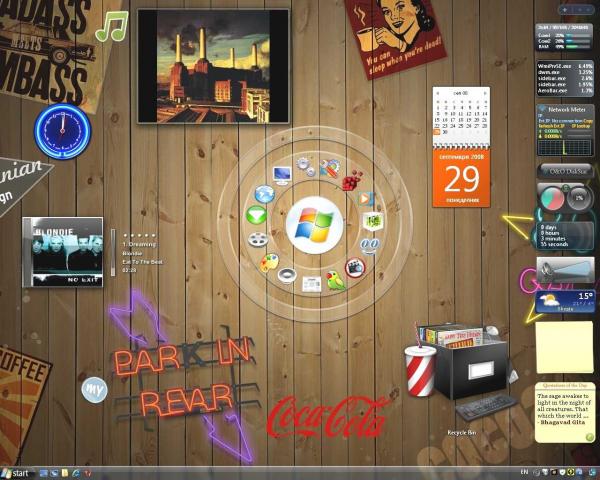Image resolution: width=600 pixels, height=480 pixels.
Task: Click the first quick launch icon after Start
Action: 43,473
